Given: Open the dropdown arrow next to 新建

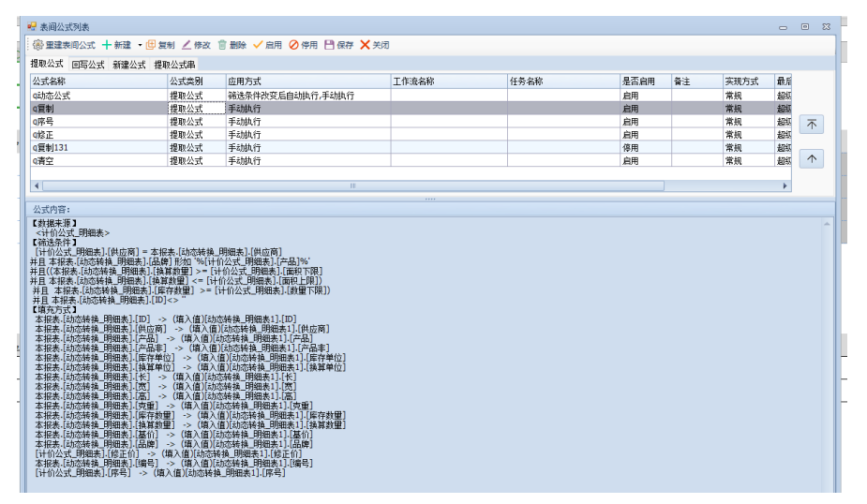Looking at the screenshot, I should [x=140, y=45].
